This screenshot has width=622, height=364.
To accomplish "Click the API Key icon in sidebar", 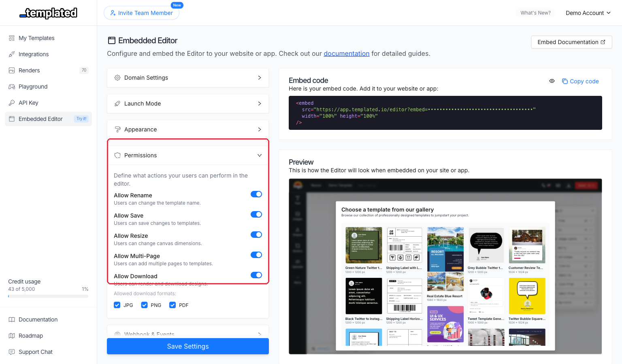I will 12,102.
